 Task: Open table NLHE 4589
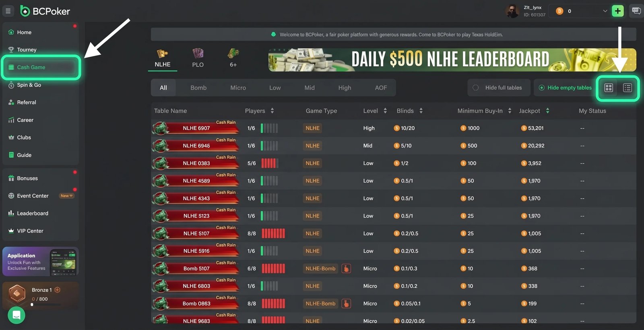point(394,181)
